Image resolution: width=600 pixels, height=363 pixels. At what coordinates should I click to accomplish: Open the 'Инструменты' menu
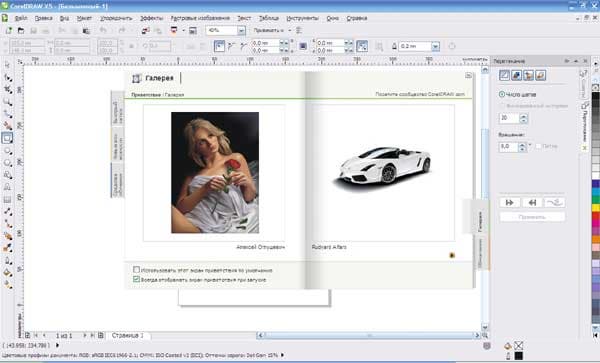pyautogui.click(x=302, y=18)
